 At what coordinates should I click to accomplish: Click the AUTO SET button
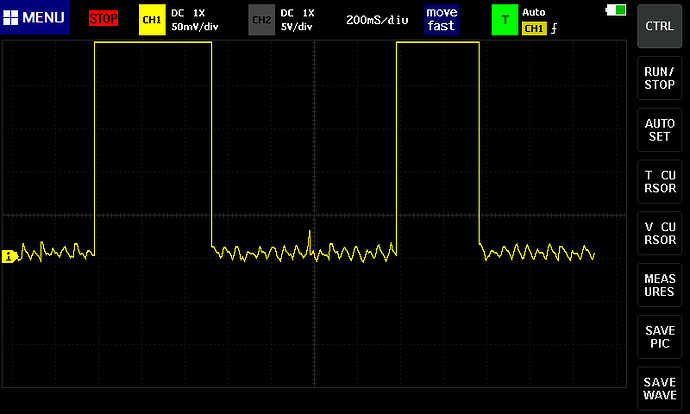(x=659, y=130)
